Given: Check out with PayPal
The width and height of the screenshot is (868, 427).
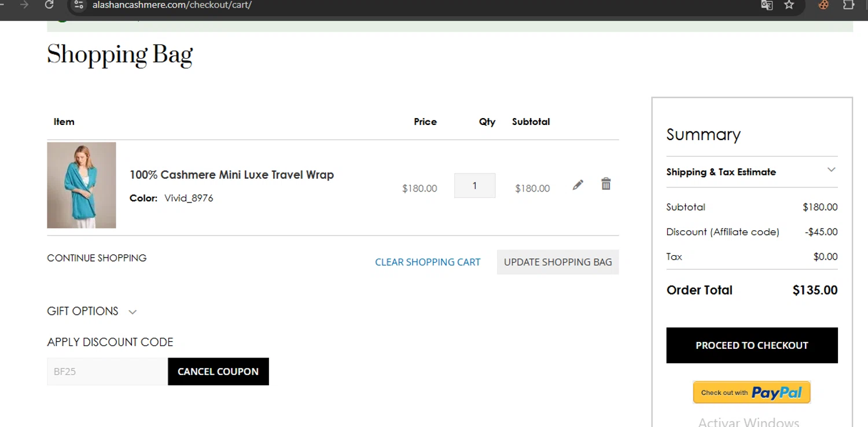Looking at the screenshot, I should click(x=752, y=392).
